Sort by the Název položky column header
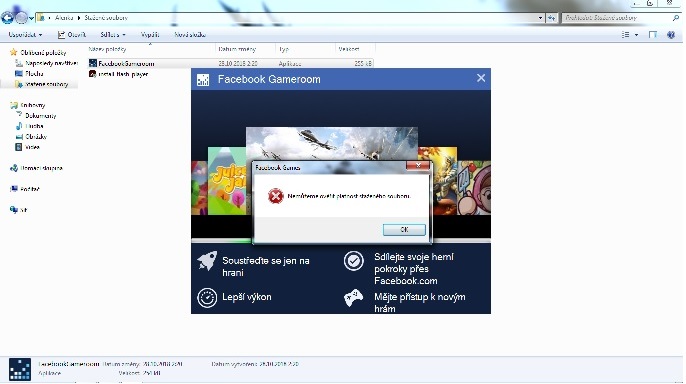The width and height of the screenshot is (686, 384). 150,49
